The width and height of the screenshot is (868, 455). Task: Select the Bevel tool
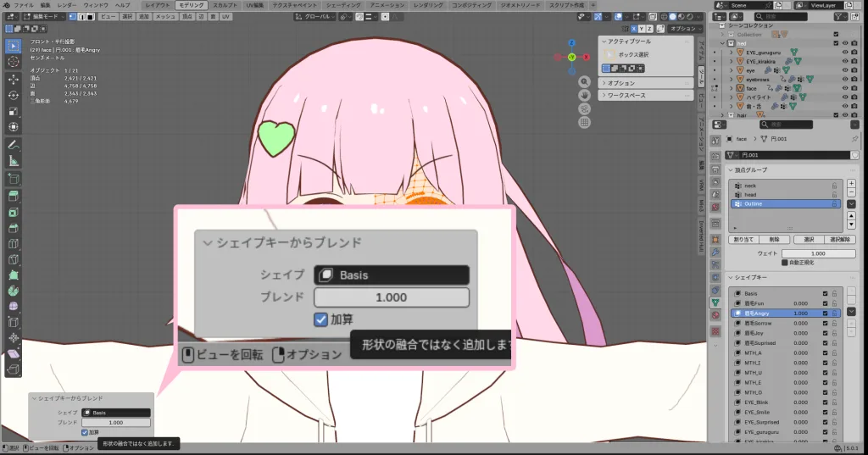pos(14,227)
